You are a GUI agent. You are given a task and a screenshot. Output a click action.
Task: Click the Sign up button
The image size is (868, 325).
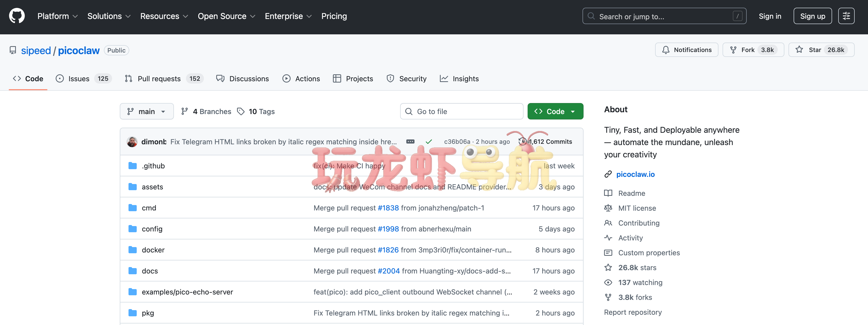812,16
